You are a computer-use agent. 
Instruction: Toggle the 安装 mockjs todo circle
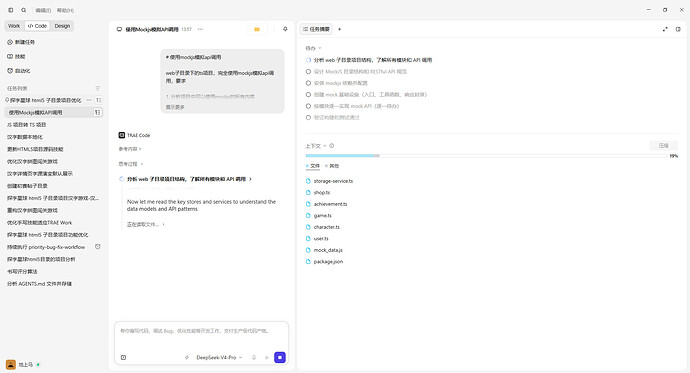point(308,83)
